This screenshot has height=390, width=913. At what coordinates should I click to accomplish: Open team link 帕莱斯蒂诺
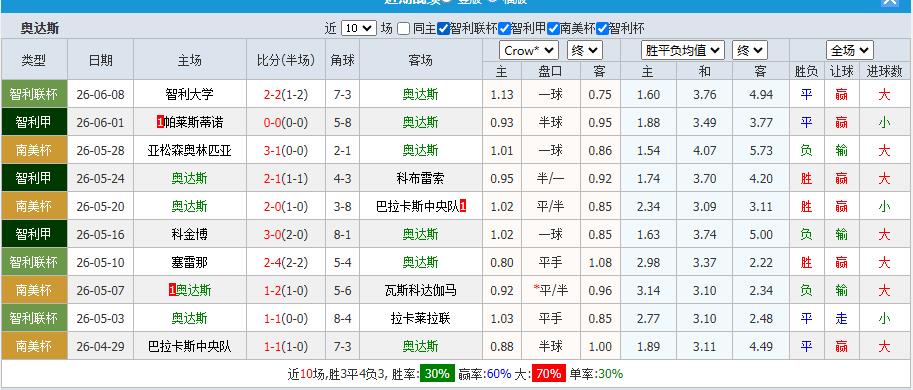click(x=194, y=122)
